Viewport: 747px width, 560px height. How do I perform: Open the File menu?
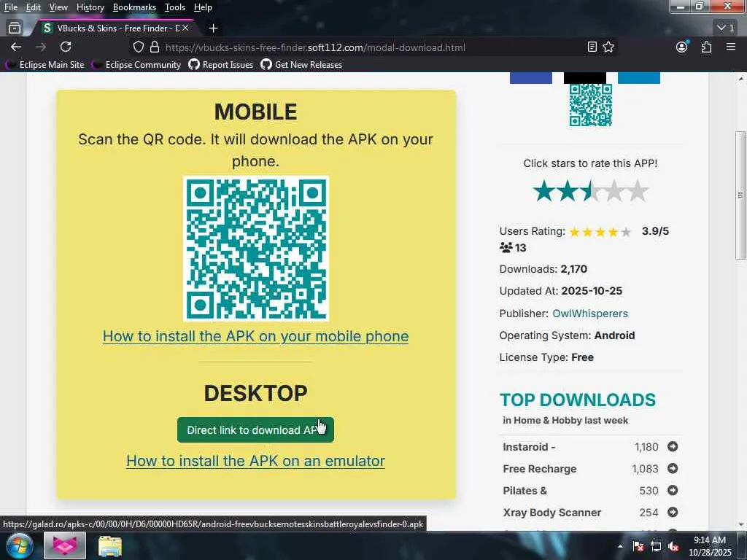point(11,7)
